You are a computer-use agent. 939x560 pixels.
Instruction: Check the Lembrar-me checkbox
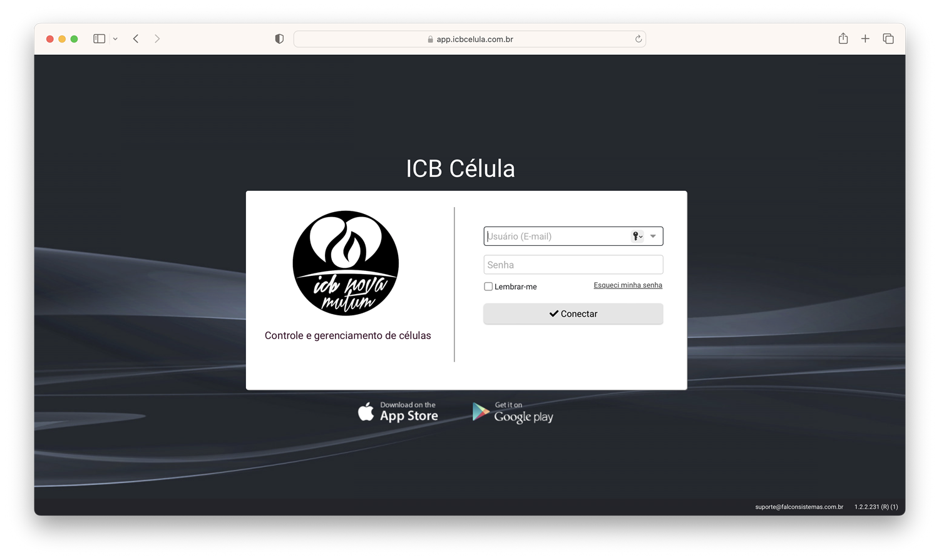(488, 287)
